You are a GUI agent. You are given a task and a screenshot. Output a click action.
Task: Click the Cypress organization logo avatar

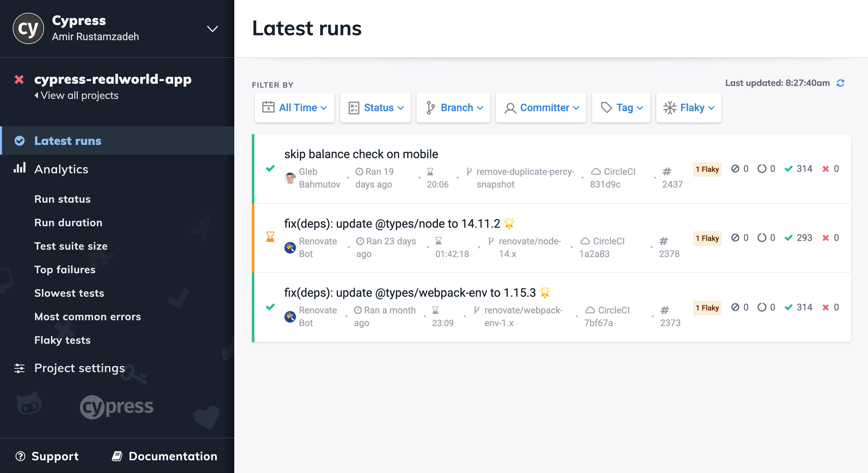click(x=28, y=28)
